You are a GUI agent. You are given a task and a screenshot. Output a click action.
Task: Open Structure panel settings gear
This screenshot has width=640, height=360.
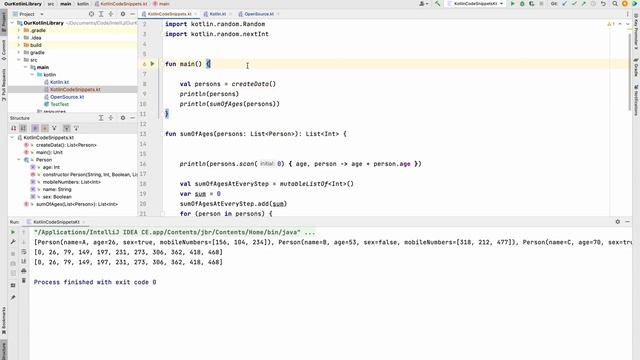(x=123, y=118)
